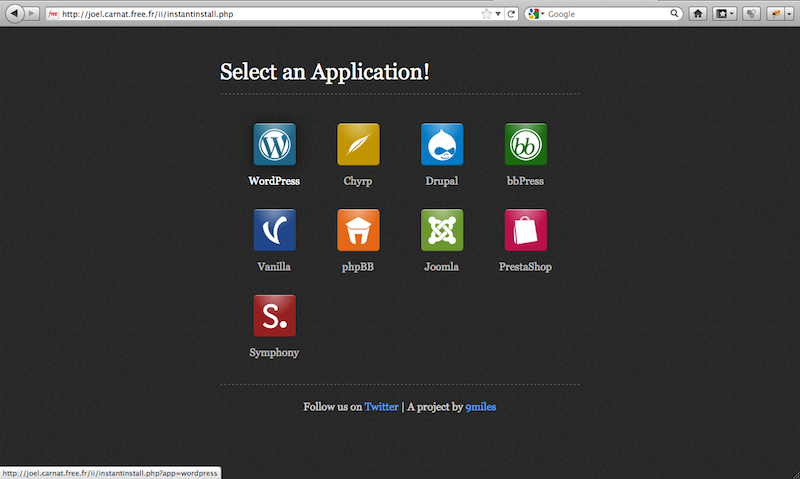Go to the home page with the house icon
This screenshot has height=479, width=800.
click(698, 14)
